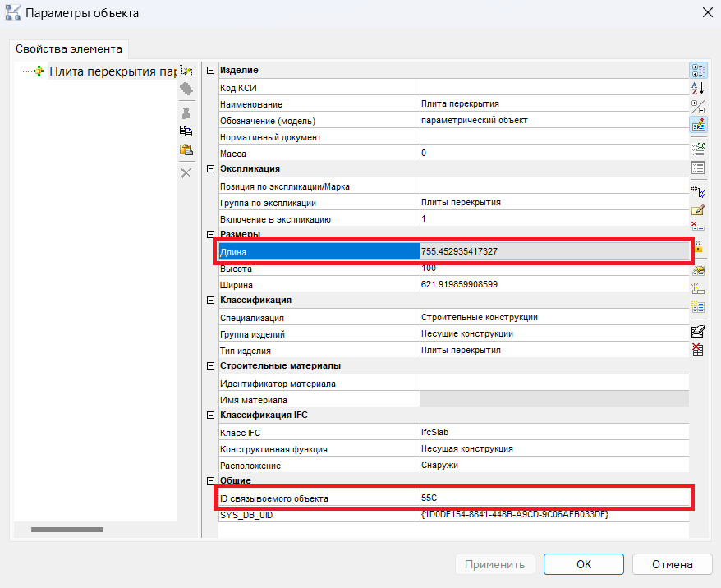Toggle the pencil edit mode icon in right toolbar

pos(698,124)
